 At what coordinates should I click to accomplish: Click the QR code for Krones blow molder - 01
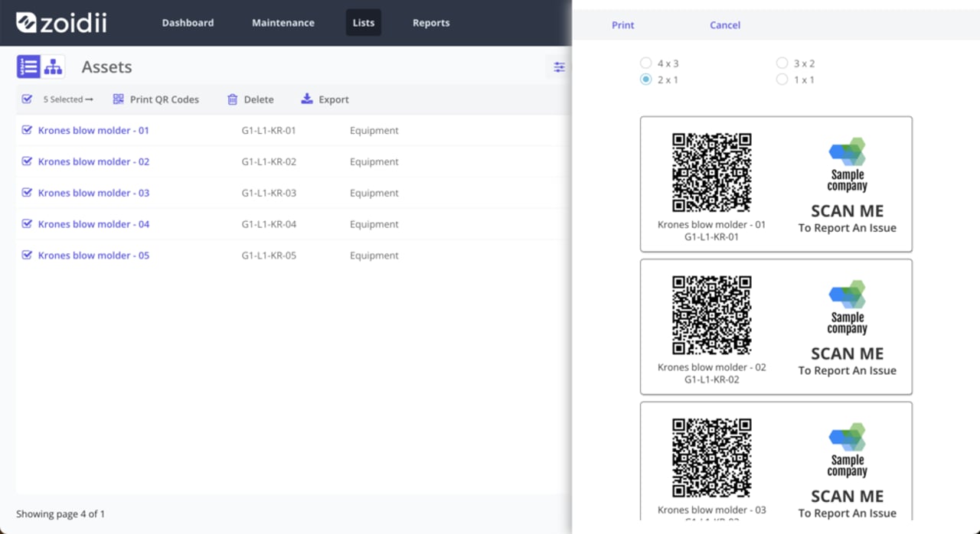711,173
